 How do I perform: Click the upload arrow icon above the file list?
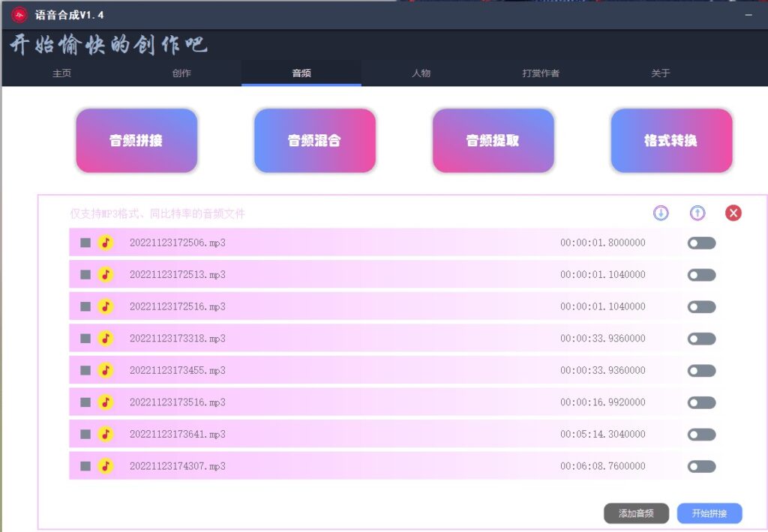(697, 214)
